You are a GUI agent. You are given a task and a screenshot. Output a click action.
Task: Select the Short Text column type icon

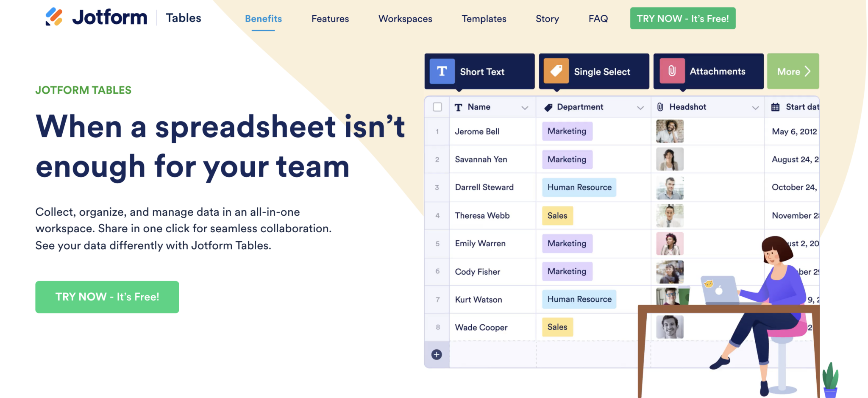pyautogui.click(x=442, y=71)
